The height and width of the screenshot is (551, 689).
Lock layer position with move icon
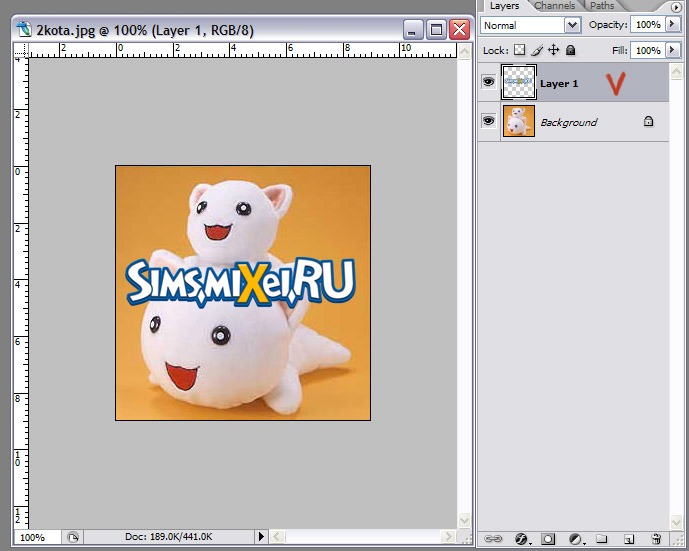pyautogui.click(x=553, y=50)
